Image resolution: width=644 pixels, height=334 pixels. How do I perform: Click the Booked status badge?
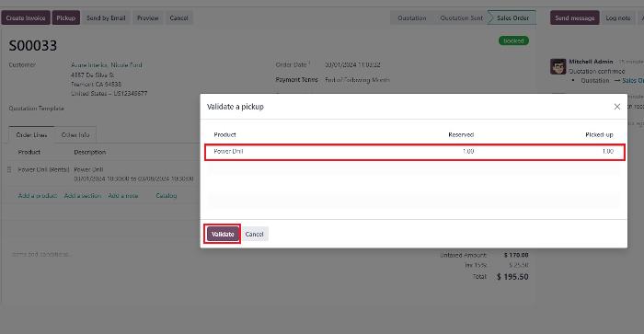513,40
